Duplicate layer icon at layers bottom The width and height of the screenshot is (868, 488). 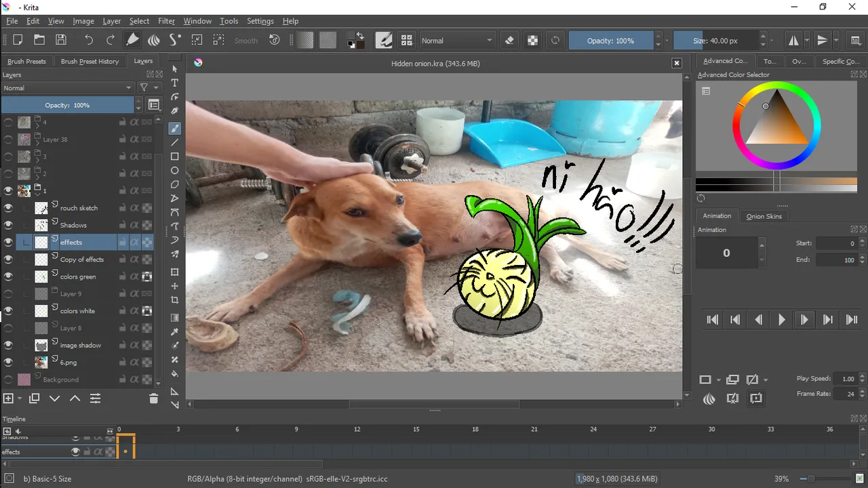click(34, 399)
